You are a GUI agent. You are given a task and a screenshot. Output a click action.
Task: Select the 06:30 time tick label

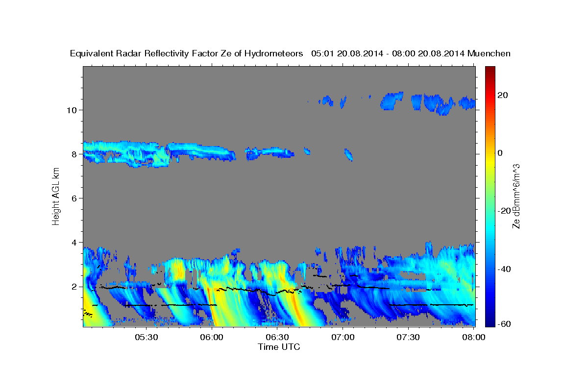coord(277,337)
